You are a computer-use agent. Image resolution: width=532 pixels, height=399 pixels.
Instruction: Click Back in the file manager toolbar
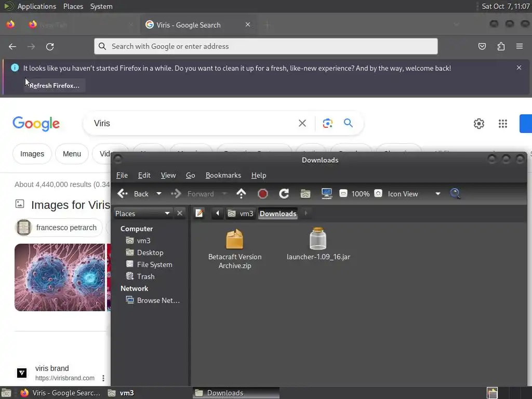[134, 194]
